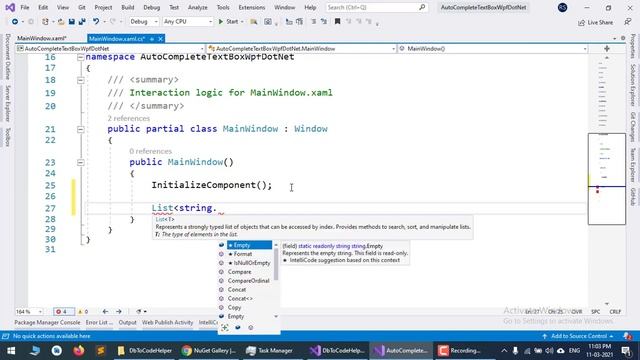
Task: Click the Open File toolbar icon
Action: (x=61, y=22)
